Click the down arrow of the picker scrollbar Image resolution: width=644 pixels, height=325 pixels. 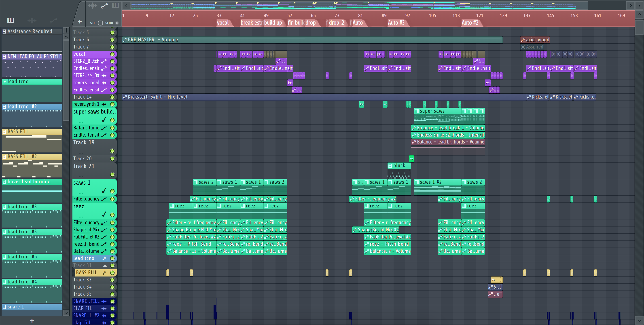pos(66,312)
